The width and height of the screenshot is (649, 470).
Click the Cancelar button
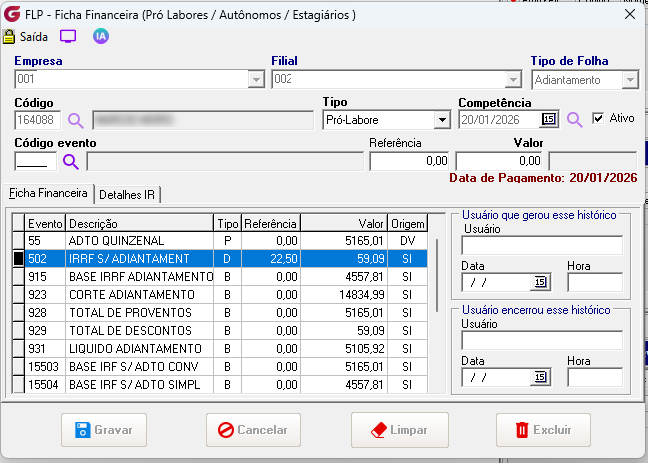(253, 430)
